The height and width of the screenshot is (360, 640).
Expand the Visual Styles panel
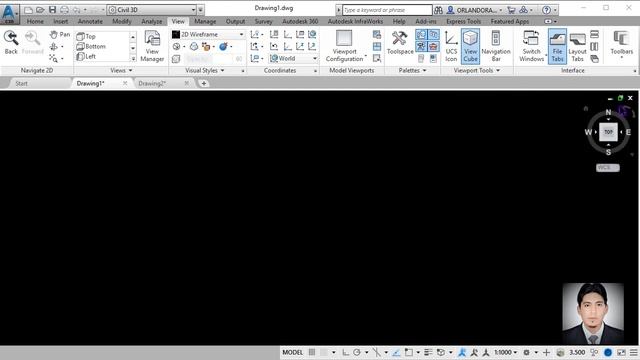[x=204, y=71]
